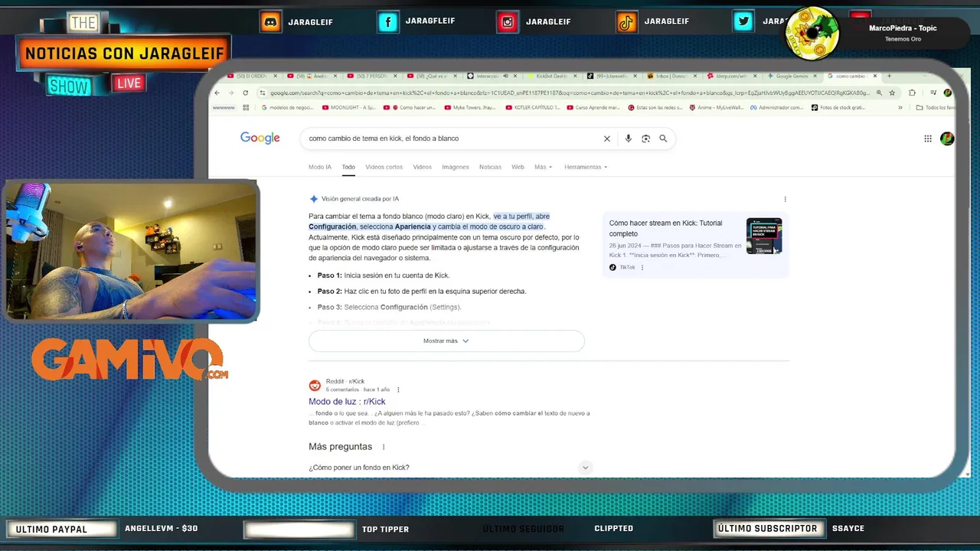
Task: Start voice search with the microphone icon
Action: [629, 139]
